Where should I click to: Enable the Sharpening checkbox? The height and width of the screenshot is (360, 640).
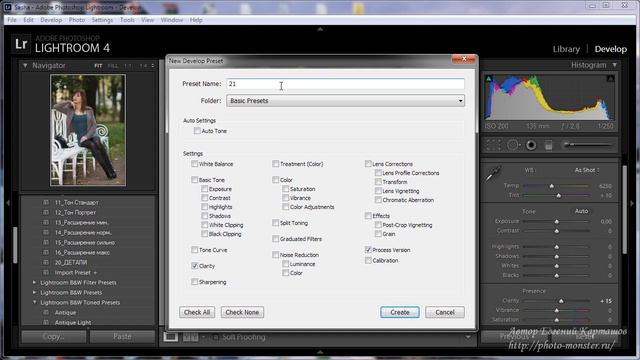pyautogui.click(x=194, y=282)
